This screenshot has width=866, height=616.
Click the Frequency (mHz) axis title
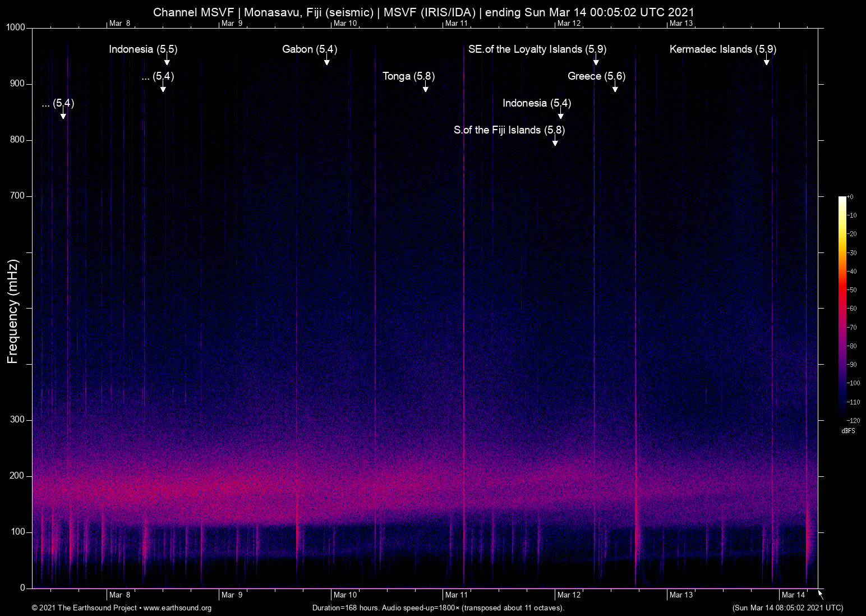pos(13,311)
